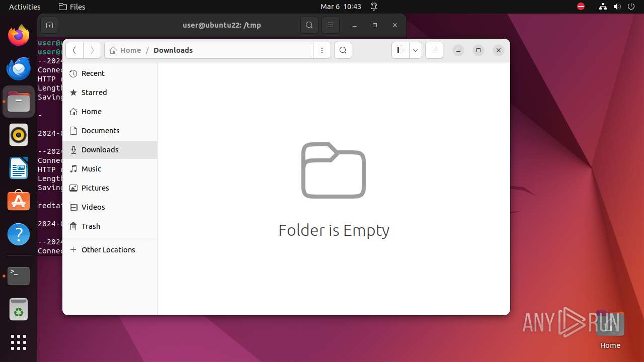Click Home in the path bar
This screenshot has width=644, height=362.
click(x=125, y=50)
